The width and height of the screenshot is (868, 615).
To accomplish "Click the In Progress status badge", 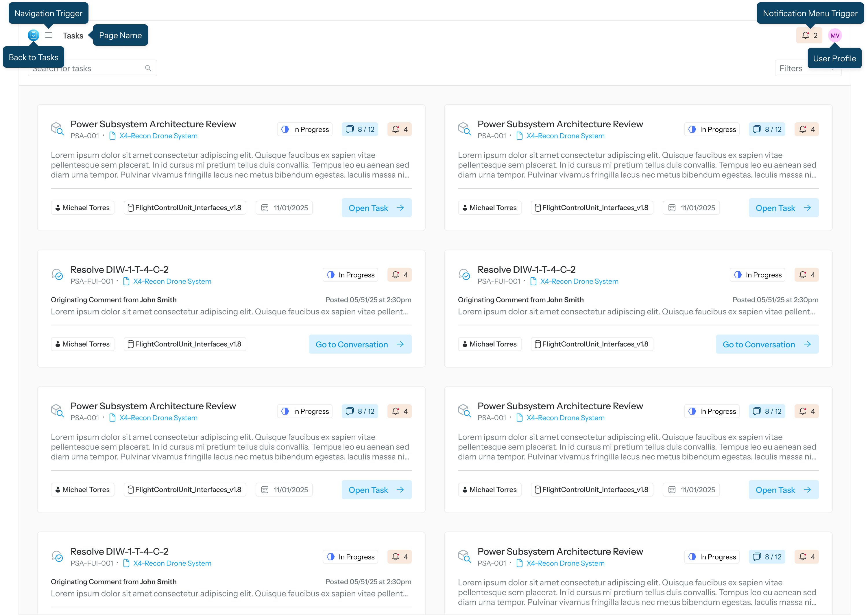I will pos(305,129).
